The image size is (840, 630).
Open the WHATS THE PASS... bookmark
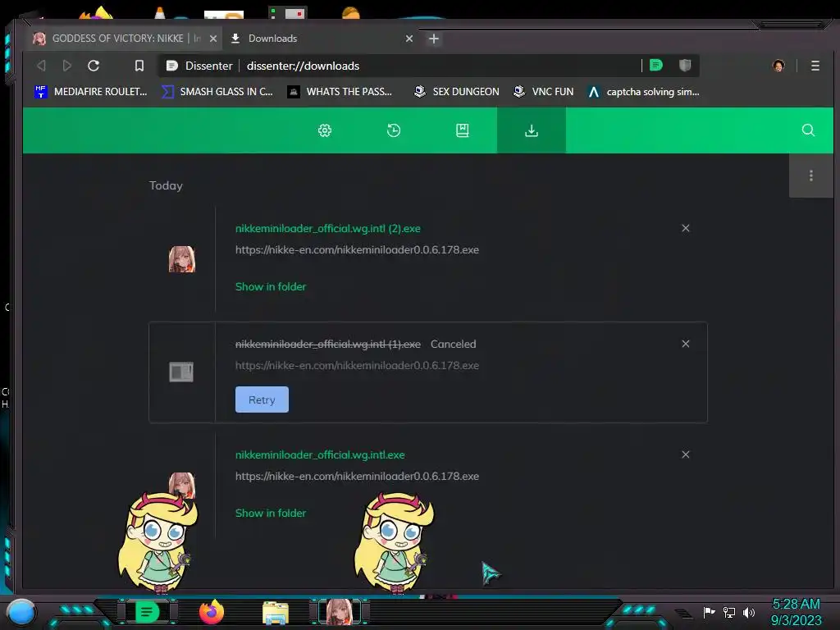click(x=340, y=92)
